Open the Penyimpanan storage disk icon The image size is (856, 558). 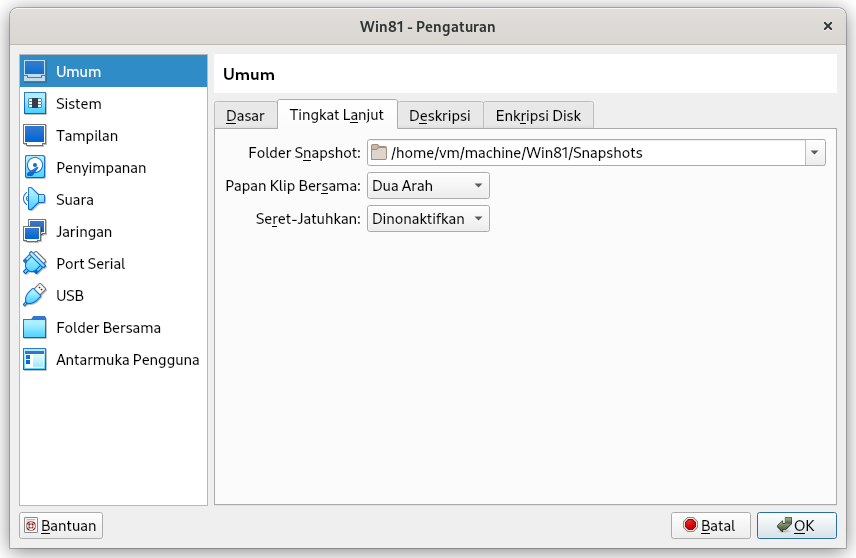(35, 168)
